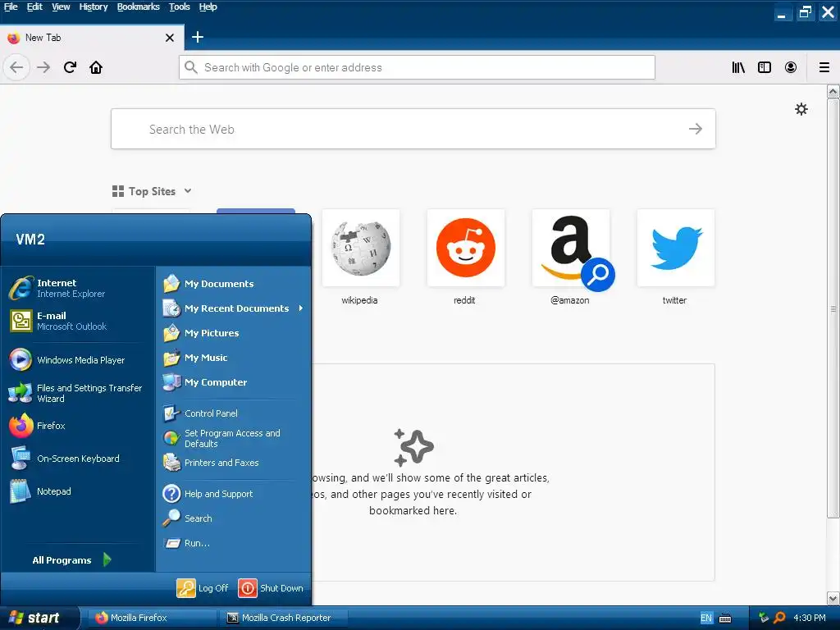Open Set Program Access and Defaults
Viewport: 840px width, 630px height.
pos(234,438)
